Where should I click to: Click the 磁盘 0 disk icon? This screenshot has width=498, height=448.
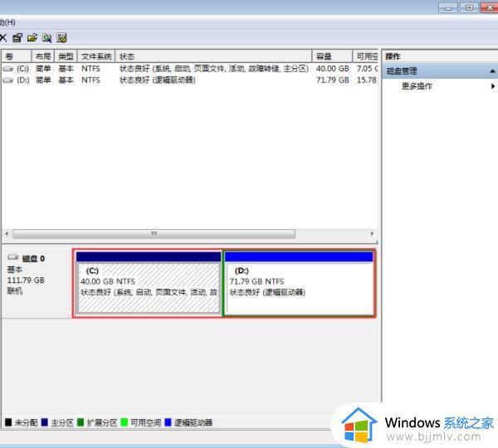(13, 257)
